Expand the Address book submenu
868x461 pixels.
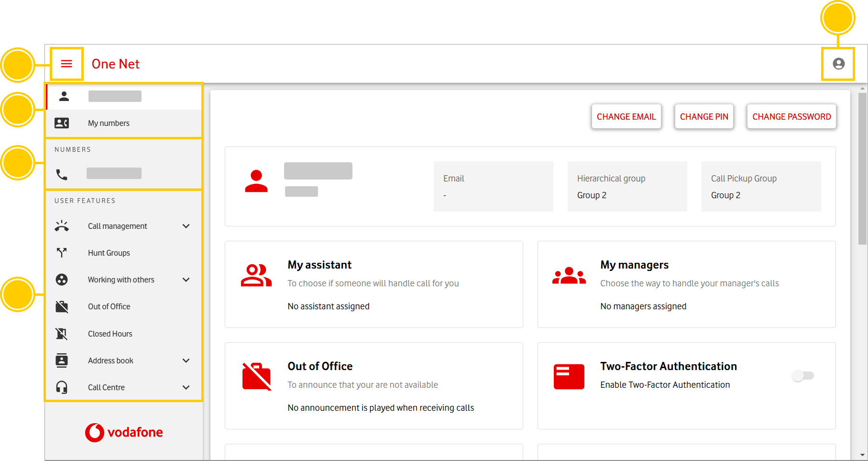186,360
